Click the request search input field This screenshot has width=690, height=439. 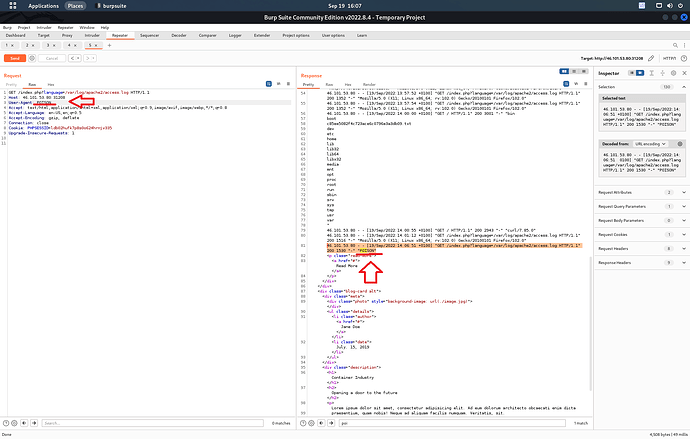tap(152, 423)
